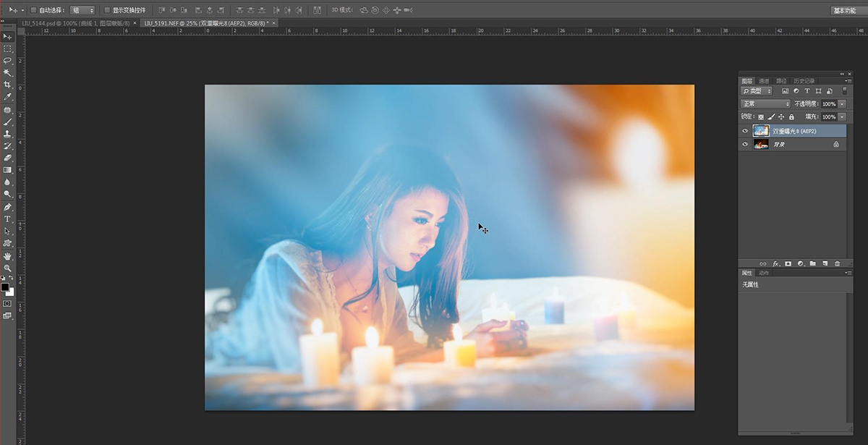The width and height of the screenshot is (868, 445).
Task: Select the Clone Stamp tool
Action: (7, 134)
